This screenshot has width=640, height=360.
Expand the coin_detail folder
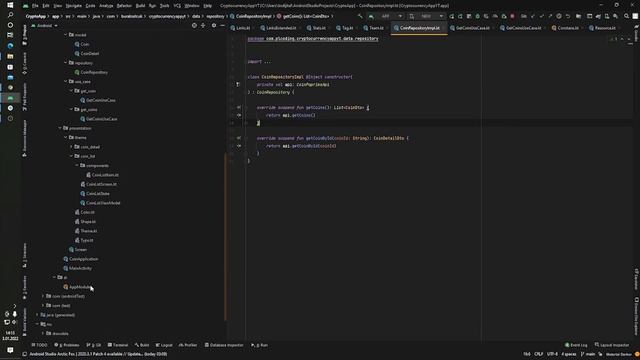tap(71, 147)
